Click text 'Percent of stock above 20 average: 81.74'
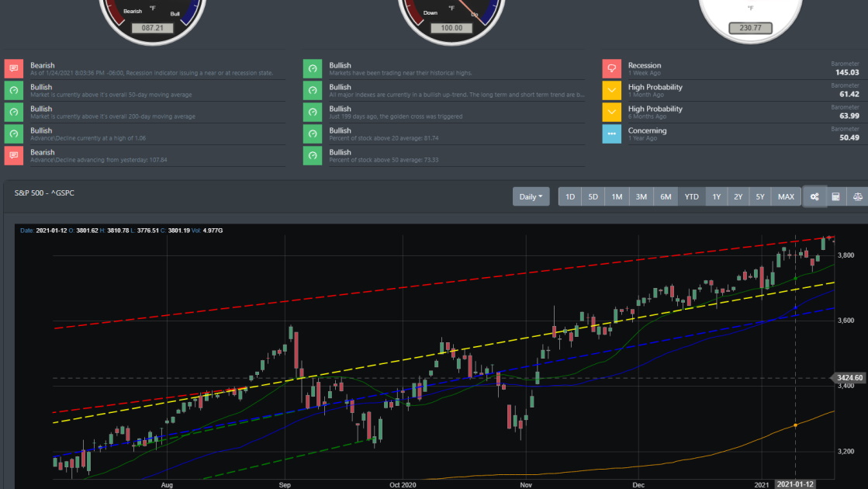Screen dimensions: 868x489 384,138
